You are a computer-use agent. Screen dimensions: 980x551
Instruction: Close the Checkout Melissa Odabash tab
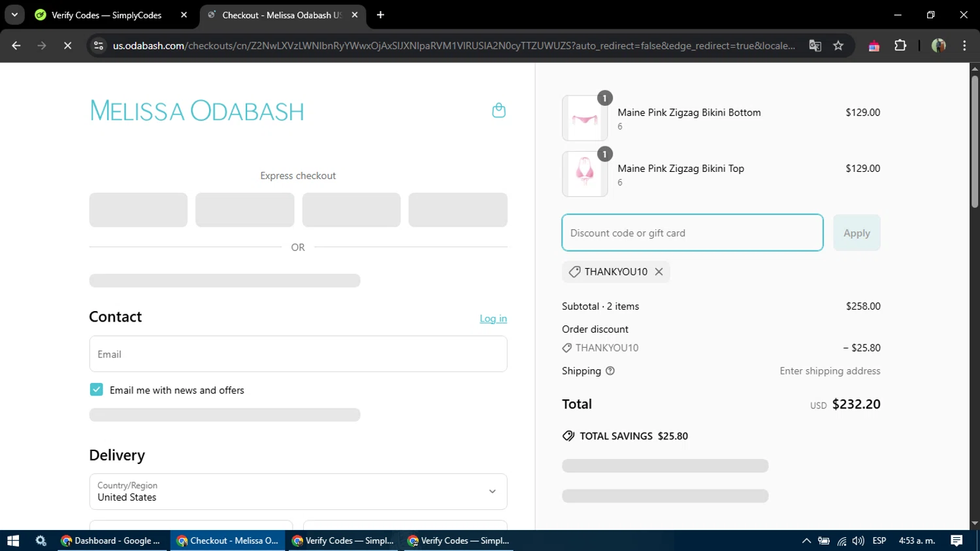(355, 15)
